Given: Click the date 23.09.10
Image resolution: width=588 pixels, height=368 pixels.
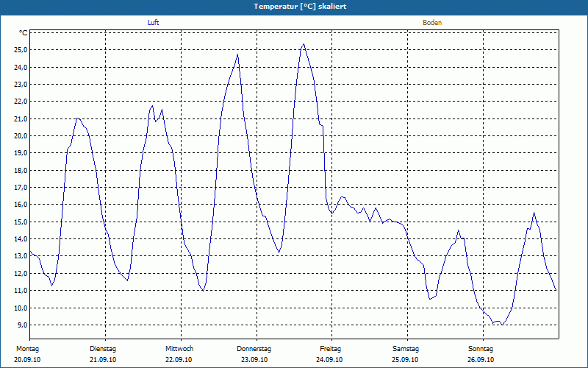Looking at the screenshot, I should click(254, 360).
